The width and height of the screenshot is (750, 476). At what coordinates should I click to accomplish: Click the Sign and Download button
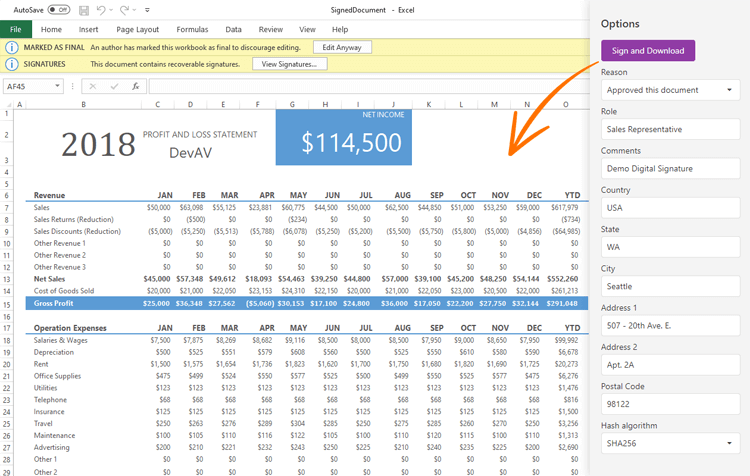click(x=647, y=51)
